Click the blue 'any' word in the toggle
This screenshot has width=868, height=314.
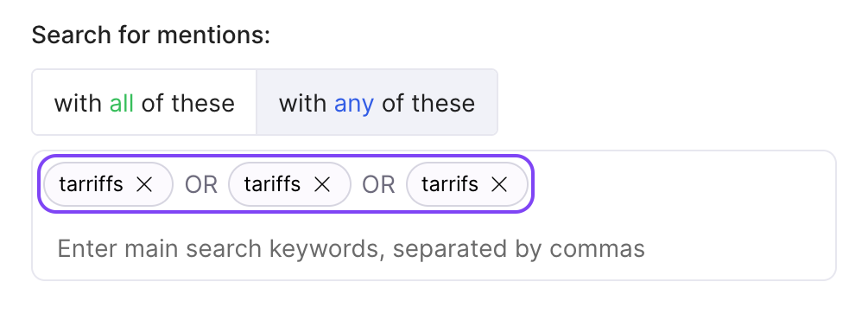[x=354, y=104]
